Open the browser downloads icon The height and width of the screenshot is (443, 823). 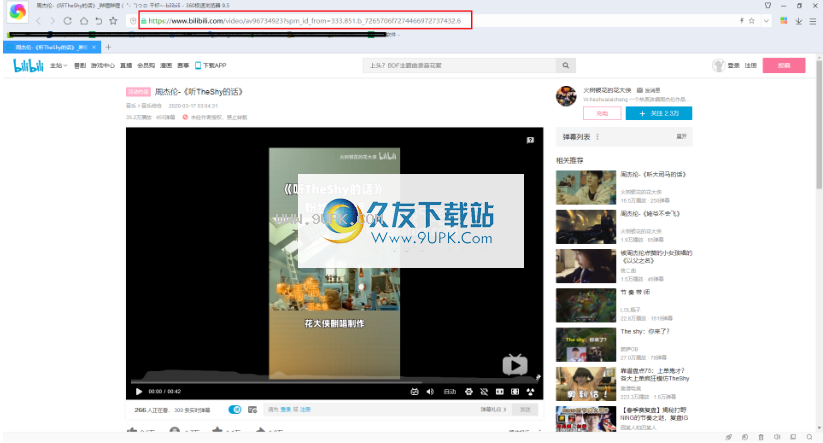tap(798, 21)
